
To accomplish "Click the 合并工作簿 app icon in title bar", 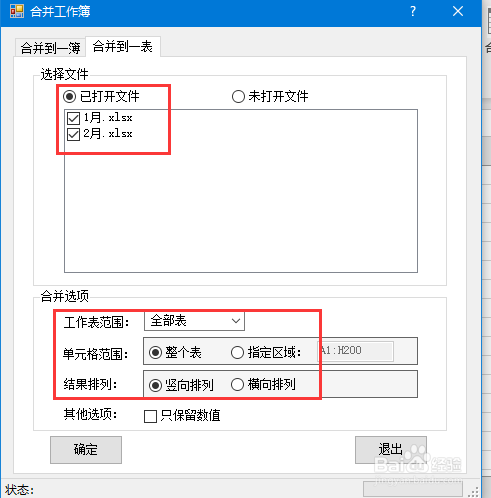I will coord(17,11).
